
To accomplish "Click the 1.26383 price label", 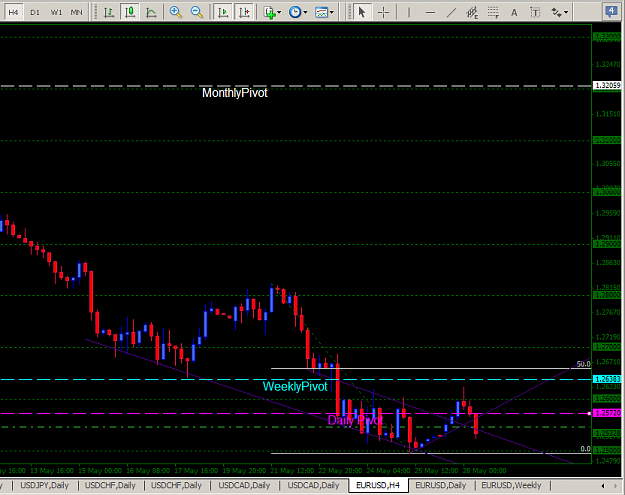I will coord(607,379).
